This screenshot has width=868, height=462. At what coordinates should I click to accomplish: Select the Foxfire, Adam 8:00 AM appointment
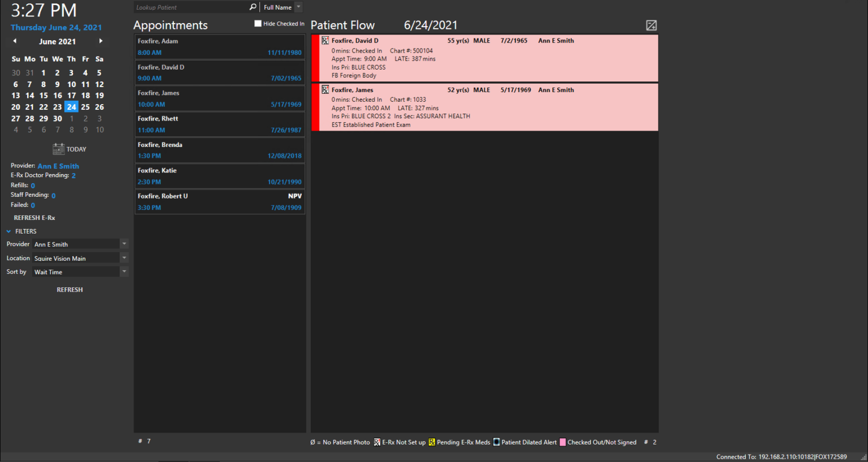(x=220, y=47)
